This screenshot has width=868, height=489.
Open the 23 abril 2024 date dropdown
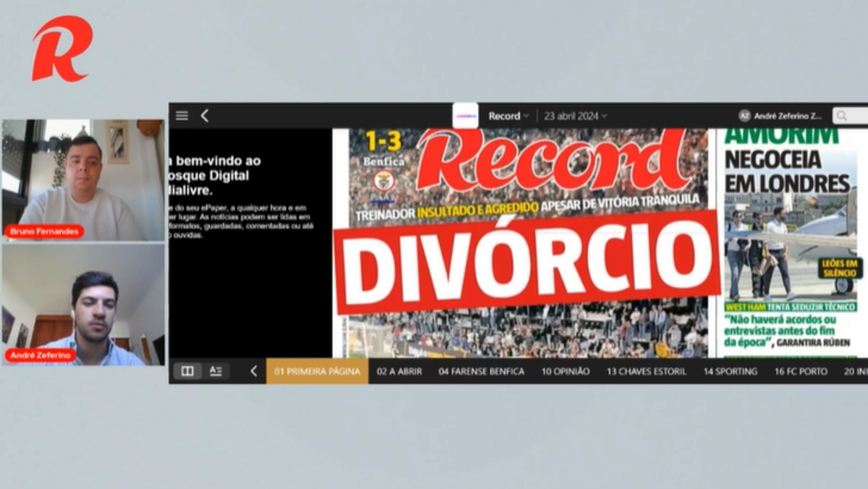(575, 116)
